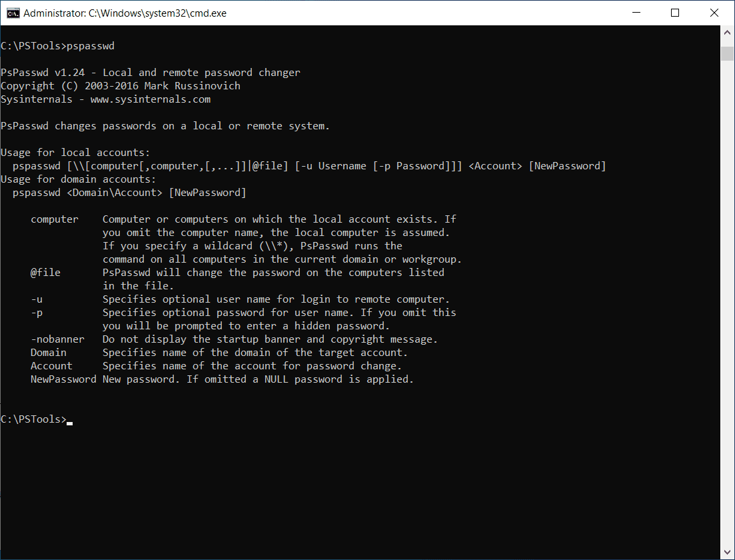Click 'www.sysinternals.com' text
Screen dimensions: 735x560
tap(151, 99)
